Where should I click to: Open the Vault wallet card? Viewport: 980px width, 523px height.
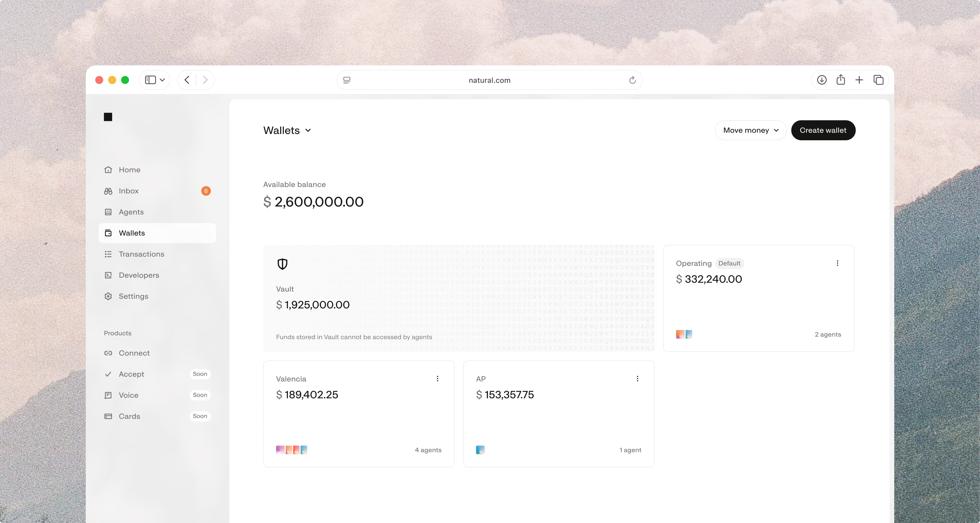(x=459, y=299)
